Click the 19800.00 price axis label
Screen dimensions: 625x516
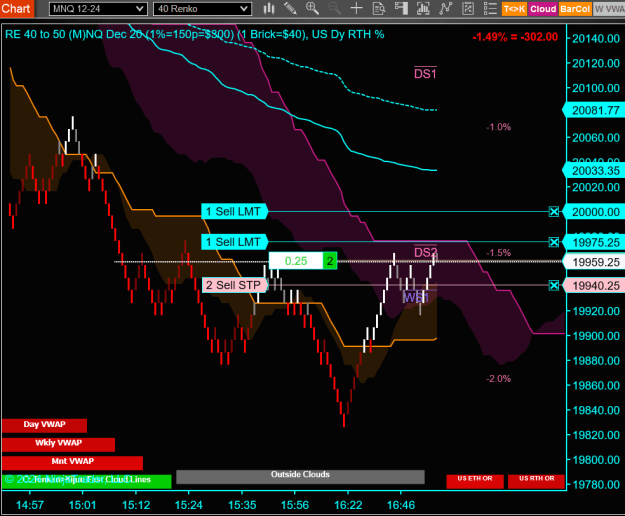point(596,460)
